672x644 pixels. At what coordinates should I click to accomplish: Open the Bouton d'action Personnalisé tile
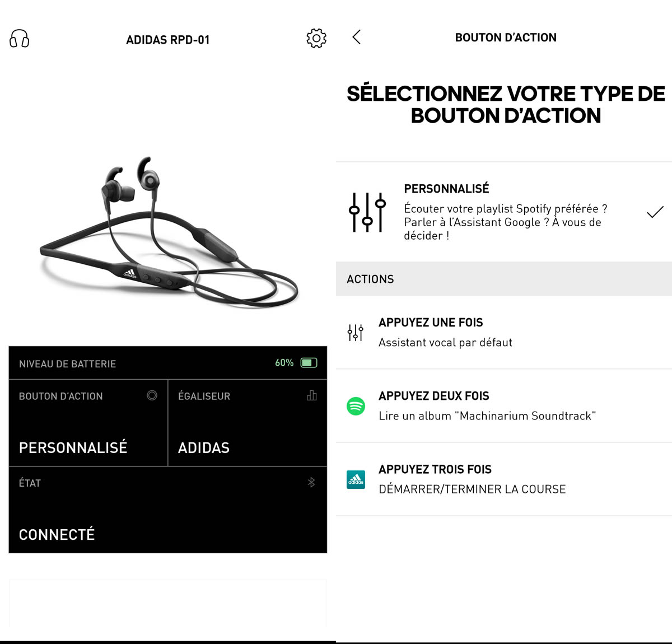click(x=88, y=423)
